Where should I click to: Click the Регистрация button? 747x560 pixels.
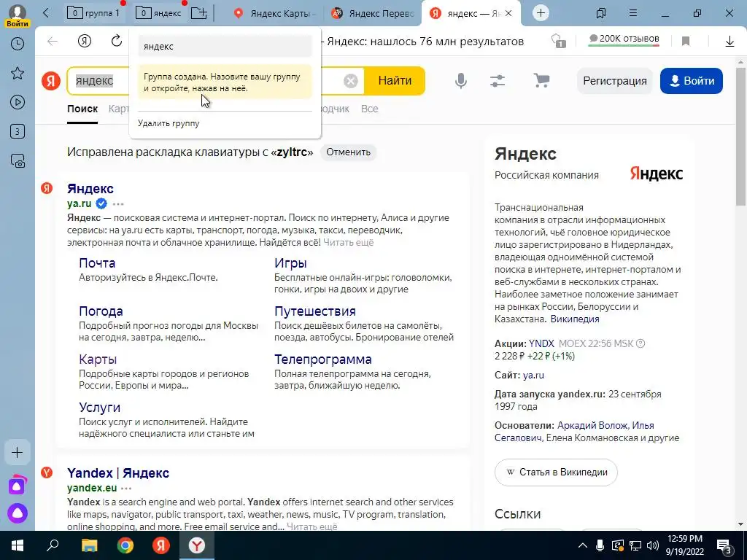(615, 81)
